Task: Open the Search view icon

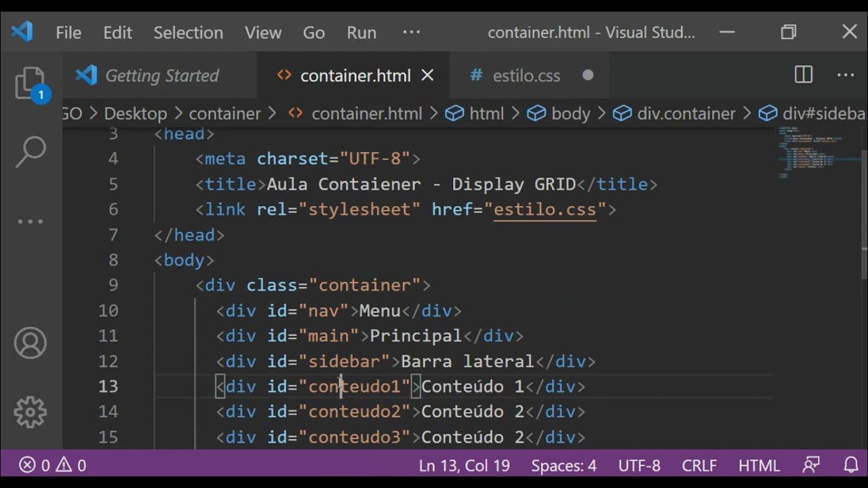Action: [x=30, y=150]
